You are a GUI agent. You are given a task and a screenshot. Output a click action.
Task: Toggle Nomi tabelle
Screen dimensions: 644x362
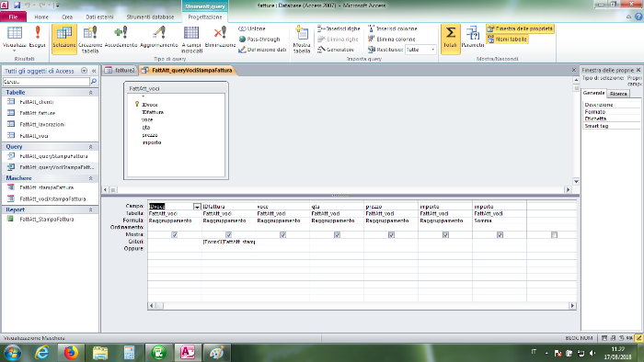tap(507, 39)
